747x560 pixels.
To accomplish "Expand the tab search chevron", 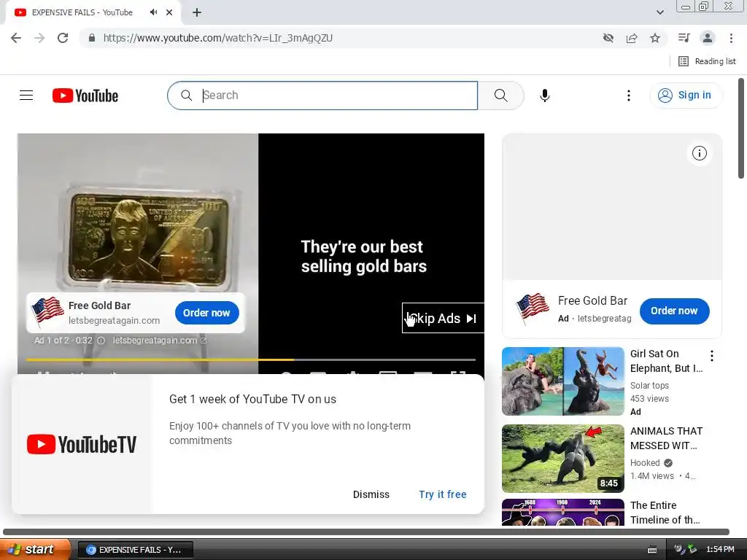I will 659,12.
